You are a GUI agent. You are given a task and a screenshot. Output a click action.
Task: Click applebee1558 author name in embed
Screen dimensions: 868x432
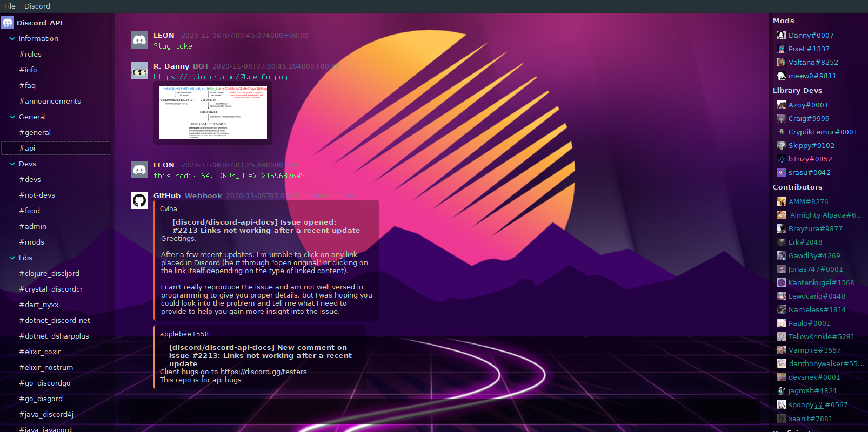(x=184, y=334)
